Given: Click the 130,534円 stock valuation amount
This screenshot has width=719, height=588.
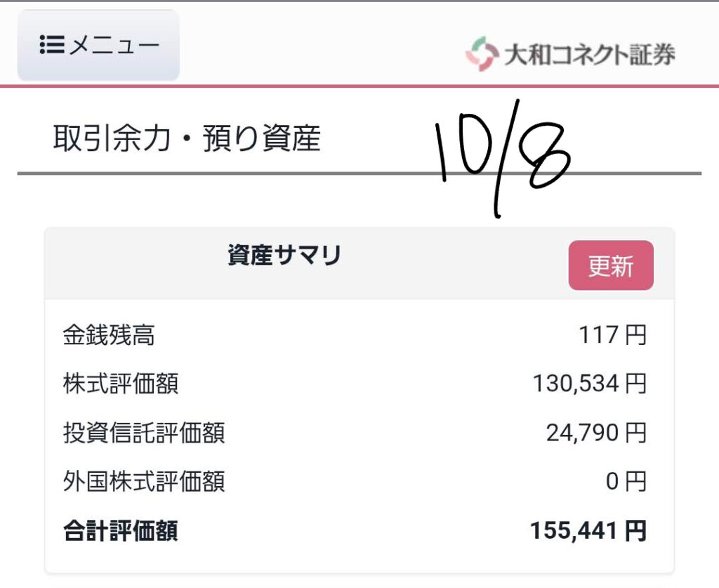Looking at the screenshot, I should 588,384.
